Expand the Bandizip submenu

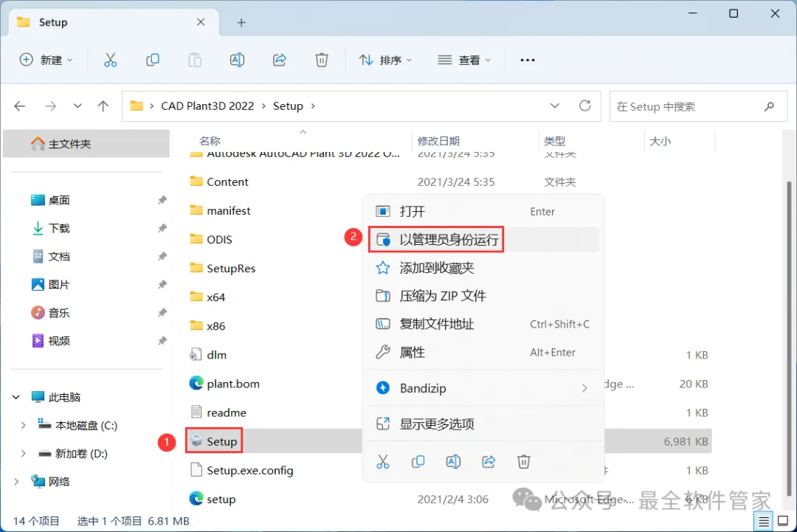click(x=584, y=388)
